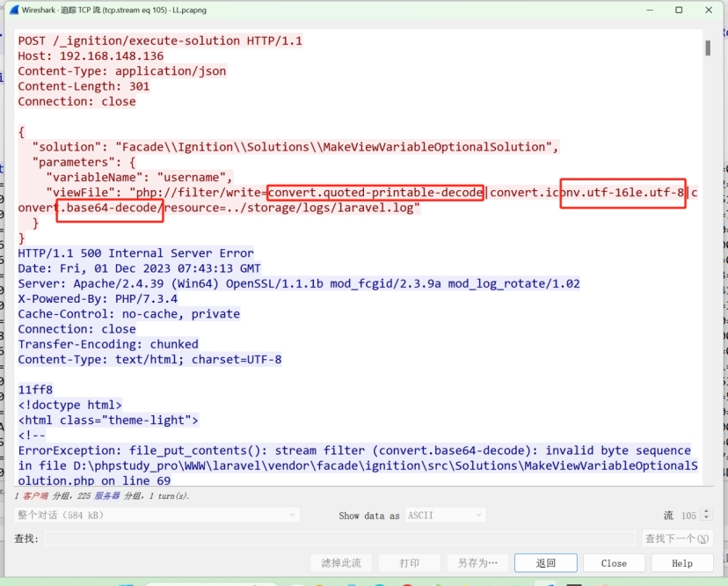Click the 返回 back button
The height and width of the screenshot is (586, 728).
tap(545, 563)
